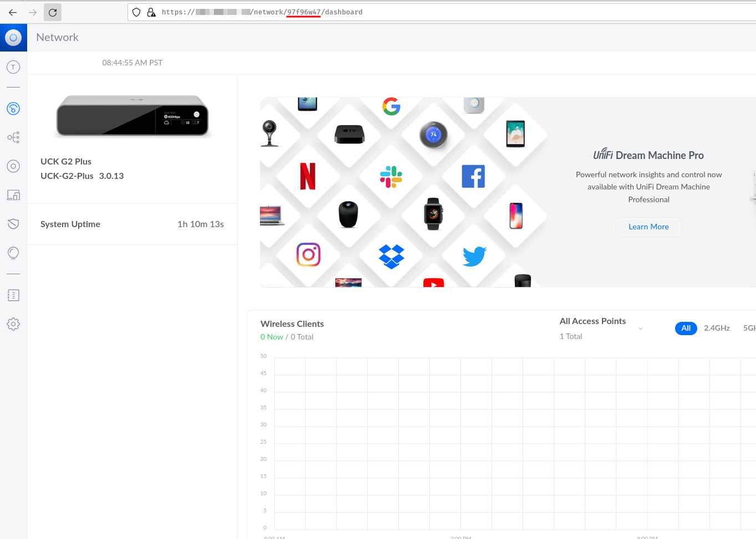The image size is (756, 539).
Task: Open the Topology icon in sidebar
Action: coord(13,137)
